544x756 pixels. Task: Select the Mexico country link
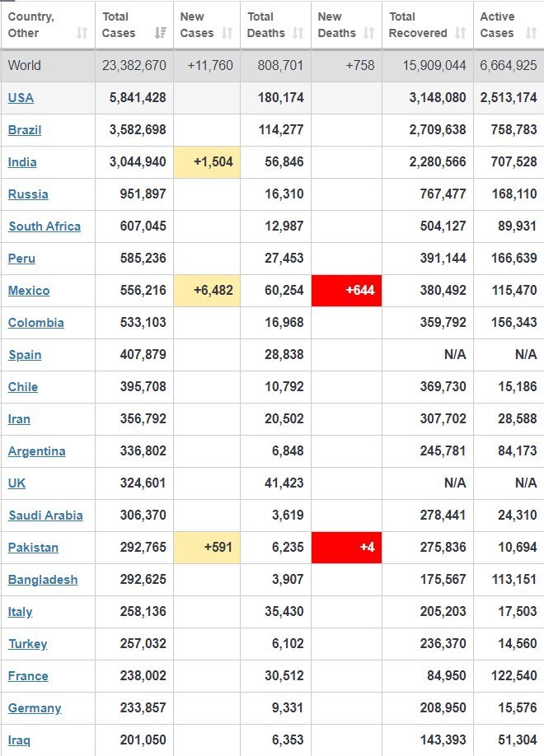[29, 291]
